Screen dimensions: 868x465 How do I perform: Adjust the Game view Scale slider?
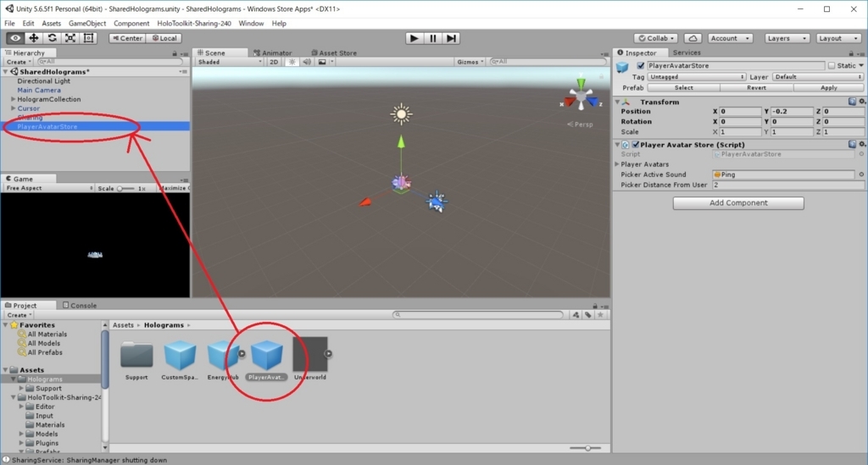click(125, 189)
